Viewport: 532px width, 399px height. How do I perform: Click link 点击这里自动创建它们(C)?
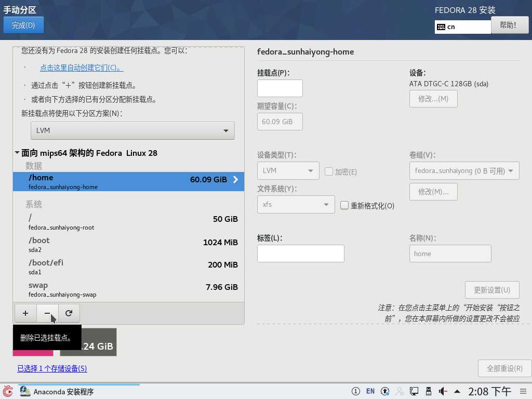pos(82,68)
